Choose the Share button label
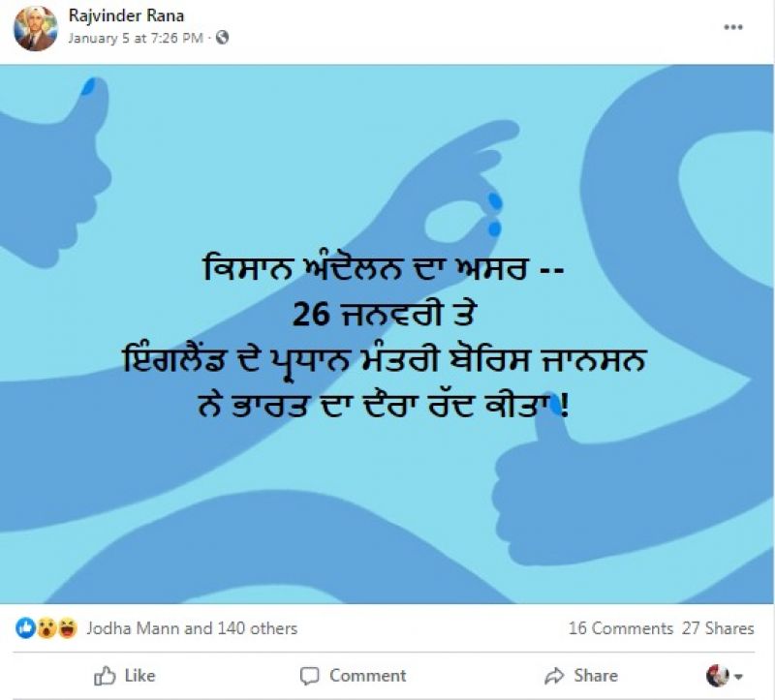Viewport: 775px width, 700px height. click(x=596, y=675)
